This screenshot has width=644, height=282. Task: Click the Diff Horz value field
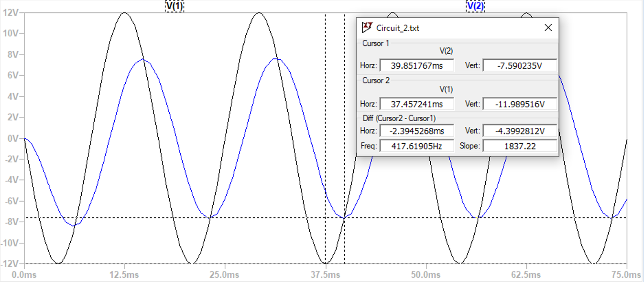click(x=416, y=131)
